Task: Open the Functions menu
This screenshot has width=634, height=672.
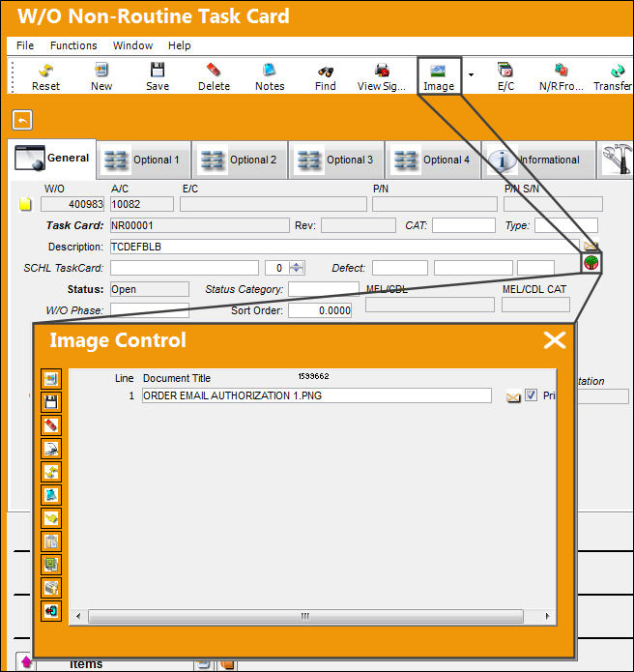Action: (73, 45)
